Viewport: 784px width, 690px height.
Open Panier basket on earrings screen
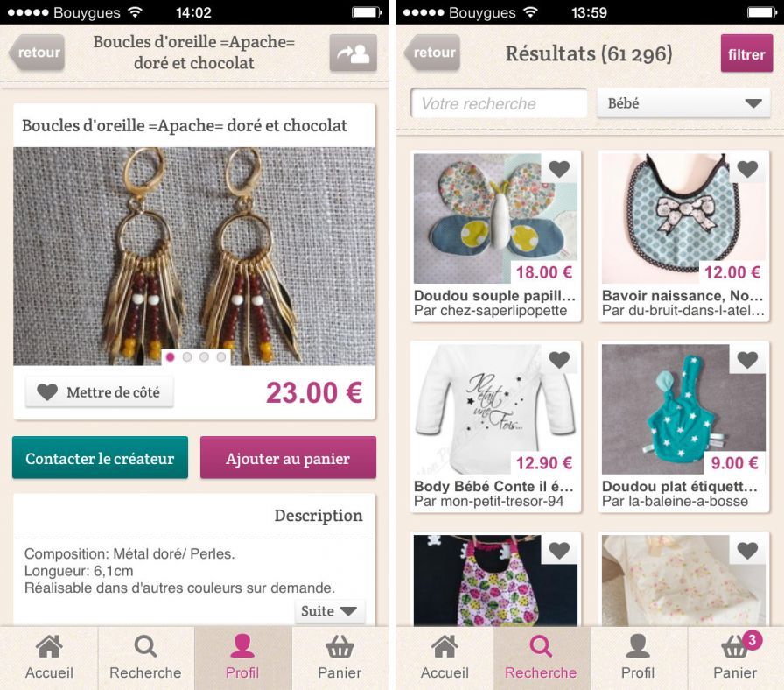coord(339,658)
